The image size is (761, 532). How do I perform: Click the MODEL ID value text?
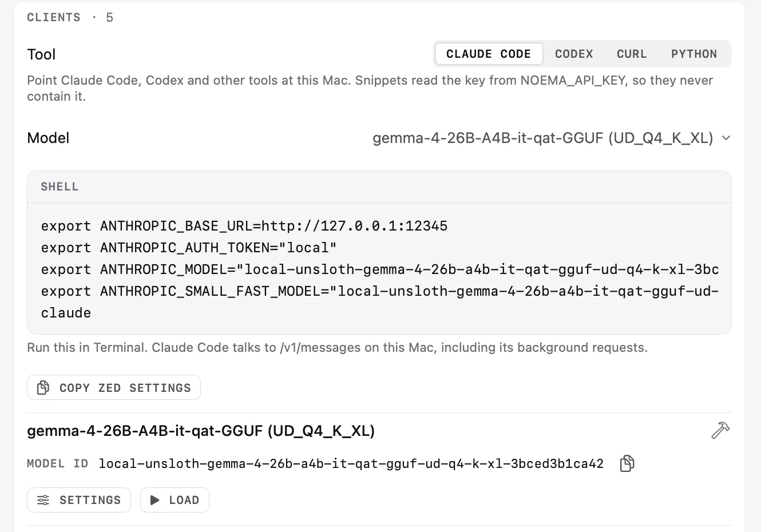pos(351,463)
